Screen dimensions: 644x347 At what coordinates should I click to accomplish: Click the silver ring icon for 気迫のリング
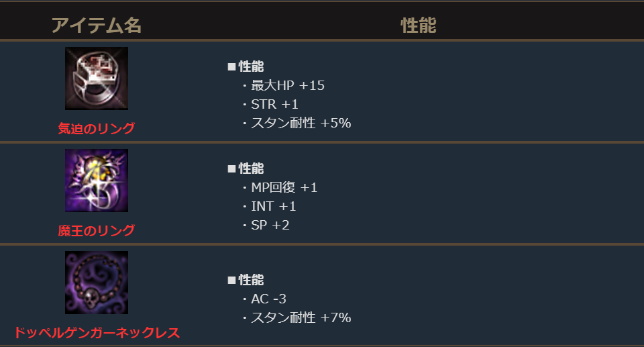click(97, 79)
